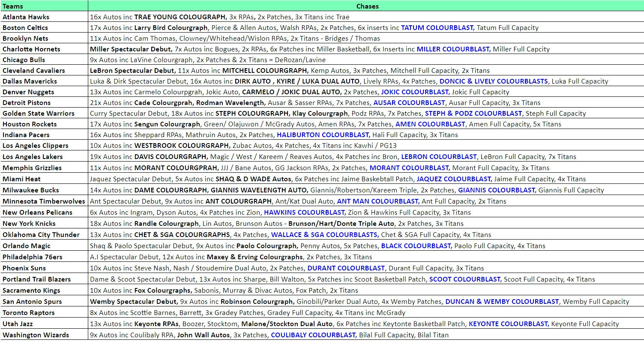Click the Teams column header
This screenshot has height=342, width=644.
point(13,6)
